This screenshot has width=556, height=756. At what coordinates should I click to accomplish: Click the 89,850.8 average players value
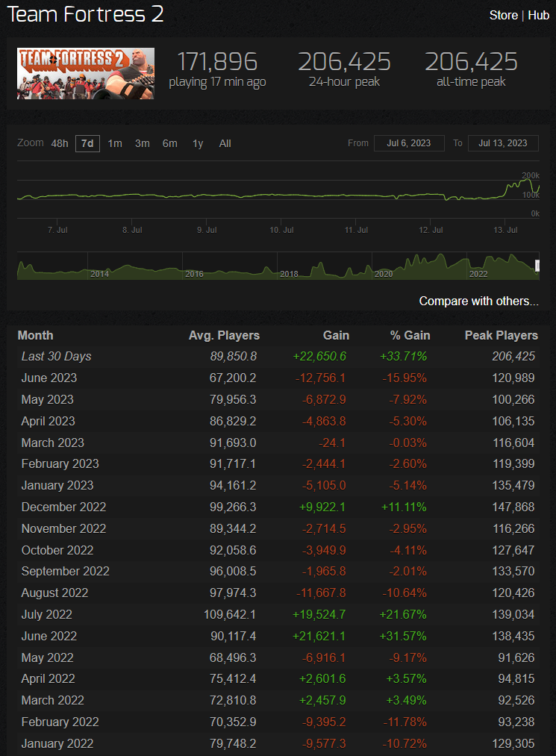pos(234,356)
